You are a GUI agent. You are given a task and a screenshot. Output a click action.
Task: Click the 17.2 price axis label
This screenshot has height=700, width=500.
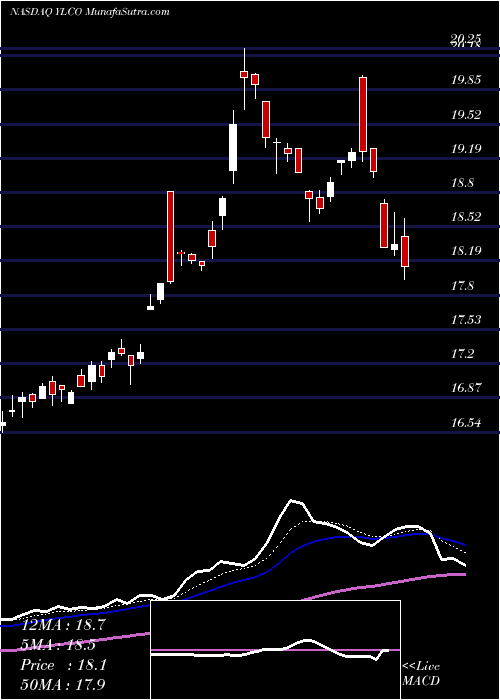pos(462,354)
